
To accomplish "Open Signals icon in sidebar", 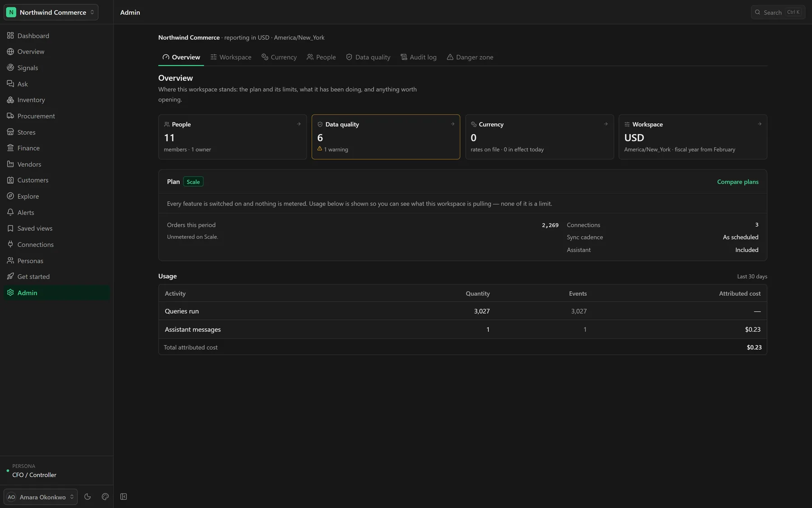I will point(10,68).
